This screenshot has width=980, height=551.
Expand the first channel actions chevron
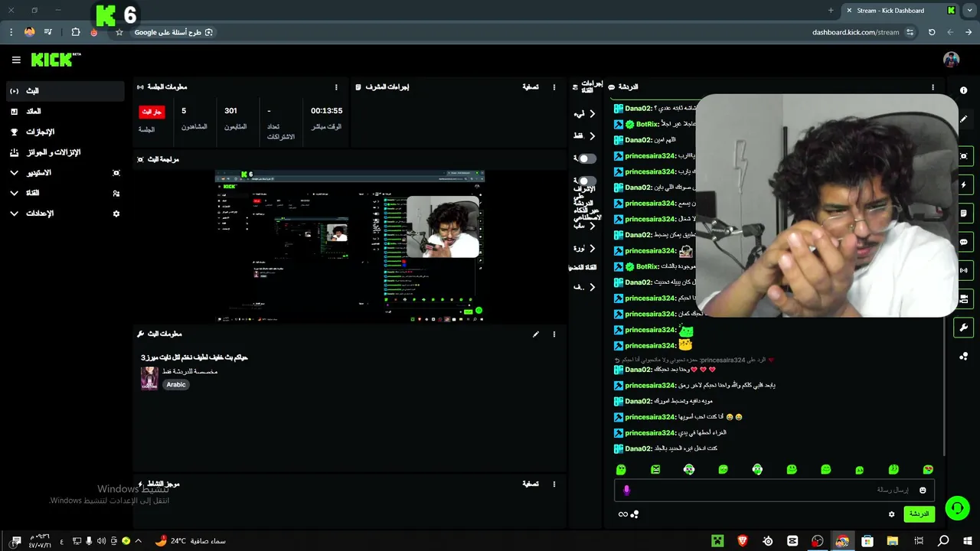pyautogui.click(x=592, y=113)
